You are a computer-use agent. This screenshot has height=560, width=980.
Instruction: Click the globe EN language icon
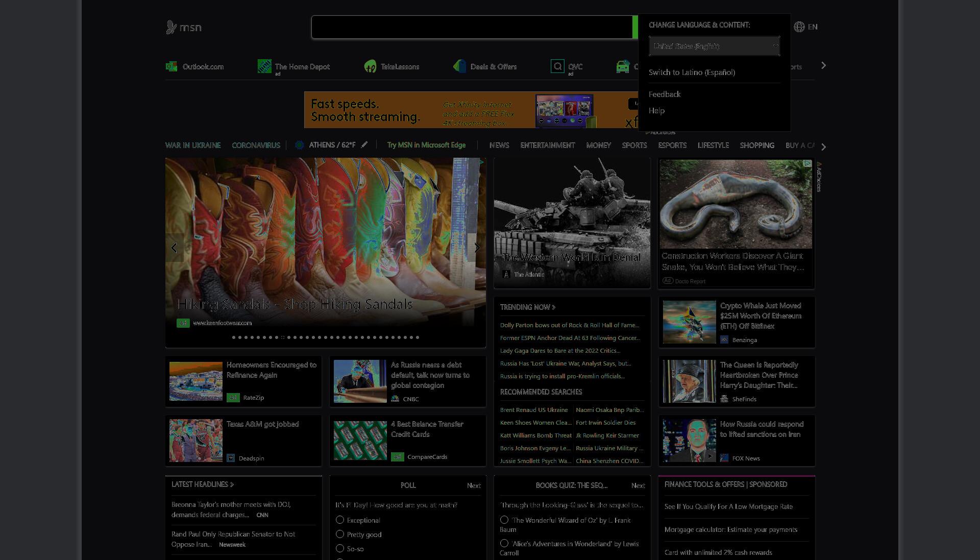click(x=799, y=27)
